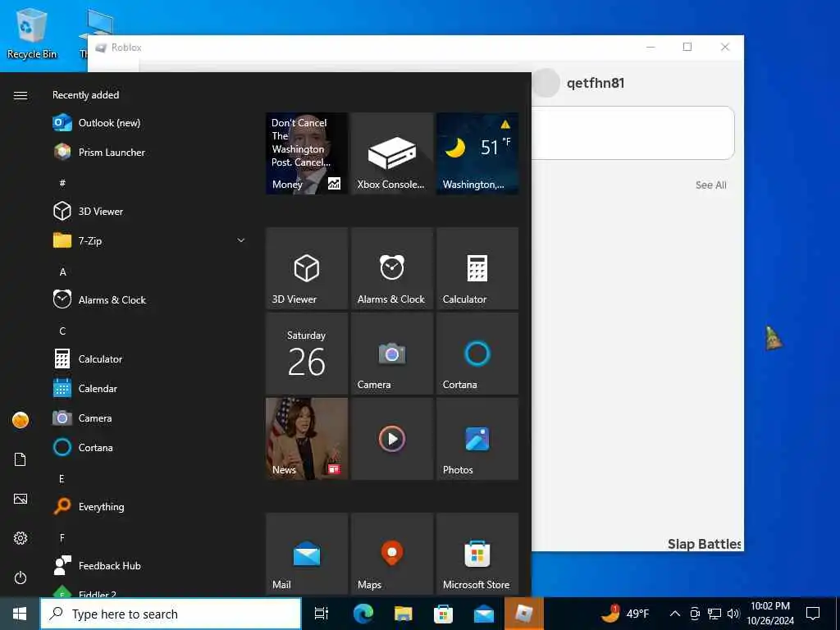
Task: Open the Money news live tile
Action: click(307, 153)
